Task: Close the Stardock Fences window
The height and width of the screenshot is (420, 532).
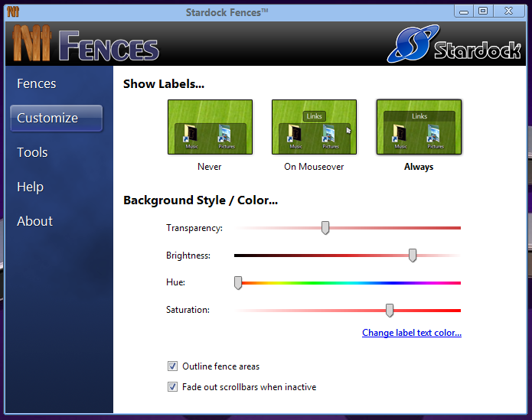Action: coord(508,11)
